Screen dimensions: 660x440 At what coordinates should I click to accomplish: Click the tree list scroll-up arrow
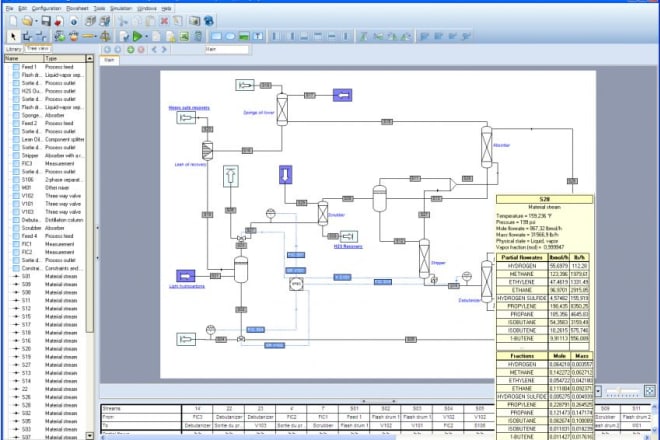[90, 59]
